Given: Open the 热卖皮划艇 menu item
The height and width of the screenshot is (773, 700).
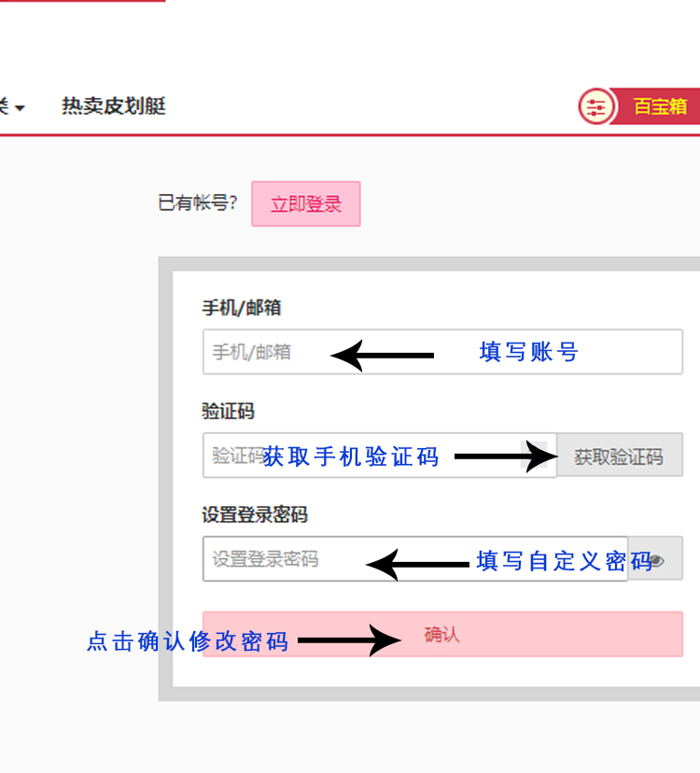Looking at the screenshot, I should pos(113,106).
